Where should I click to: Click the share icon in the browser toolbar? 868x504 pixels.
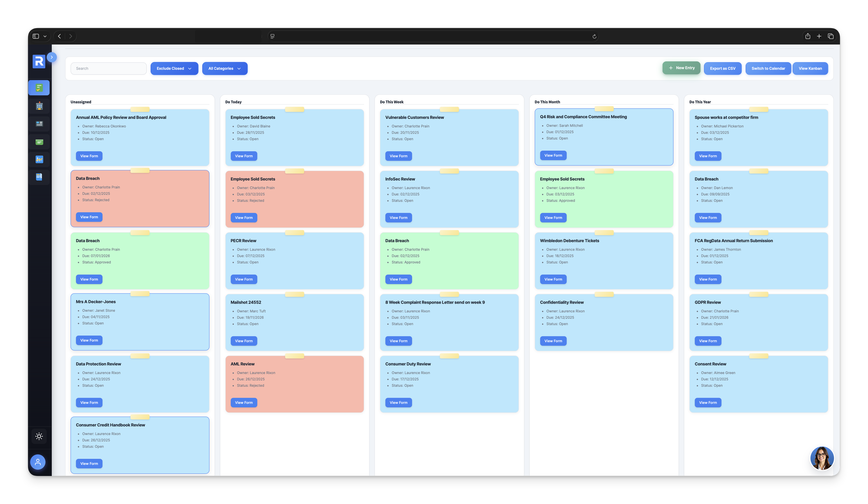[x=808, y=36]
